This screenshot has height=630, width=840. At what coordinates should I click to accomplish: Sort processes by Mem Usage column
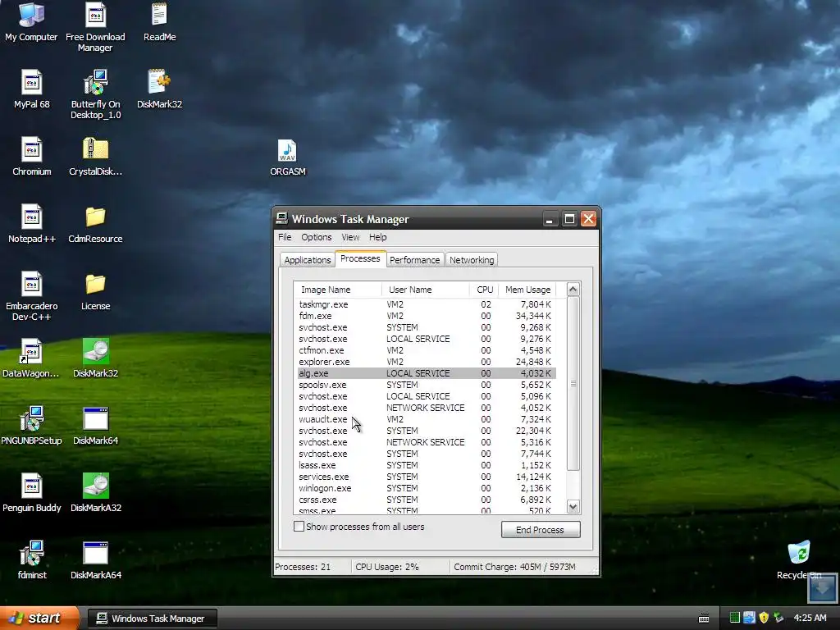[x=527, y=290]
